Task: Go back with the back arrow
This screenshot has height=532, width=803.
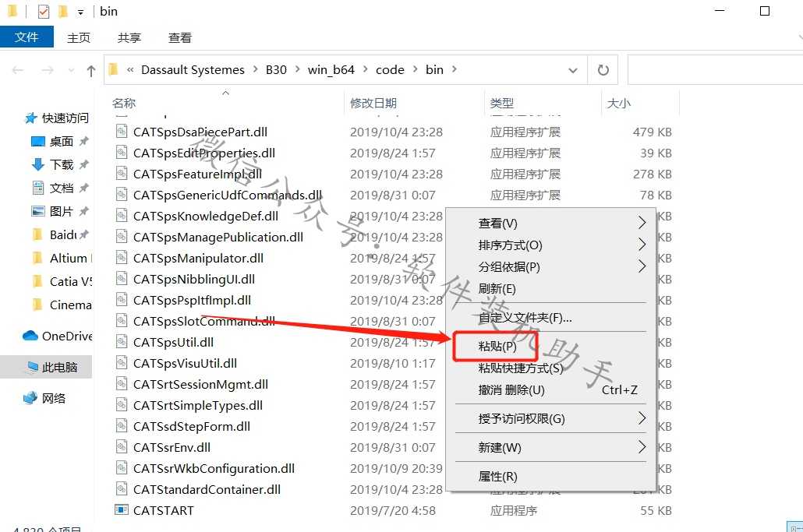Action: [18, 70]
